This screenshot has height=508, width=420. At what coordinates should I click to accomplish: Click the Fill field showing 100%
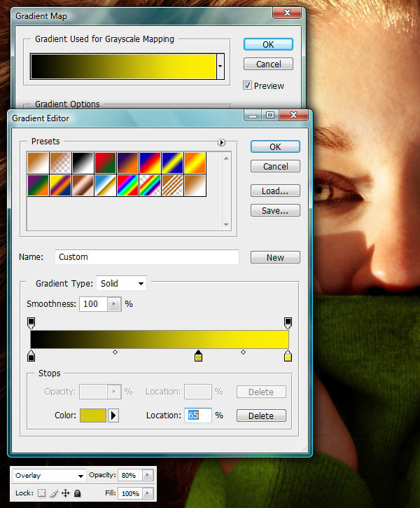click(x=130, y=493)
